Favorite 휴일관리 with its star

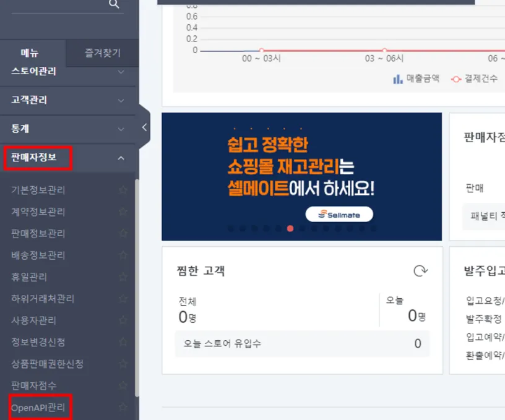coord(123,276)
